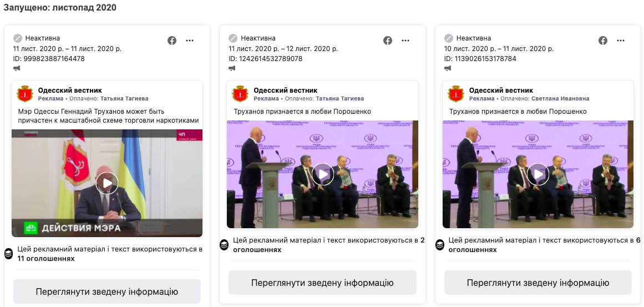Open three-dots menu on ad ID 1242614532789078
This screenshot has width=644, height=307.
tap(405, 41)
